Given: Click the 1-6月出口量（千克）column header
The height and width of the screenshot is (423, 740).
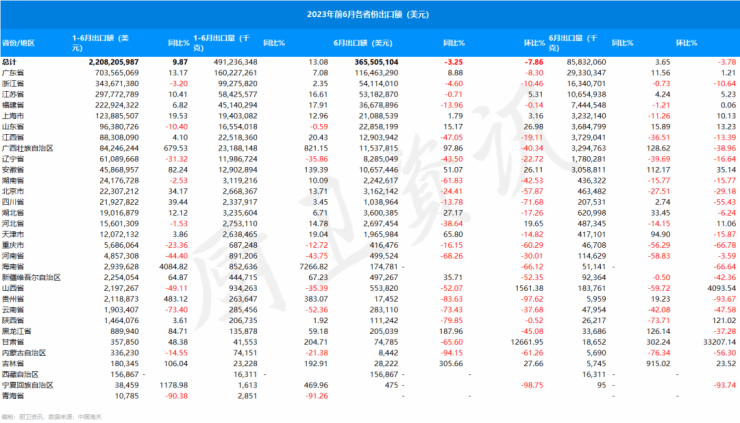Looking at the screenshot, I should pyautogui.click(x=221, y=43).
